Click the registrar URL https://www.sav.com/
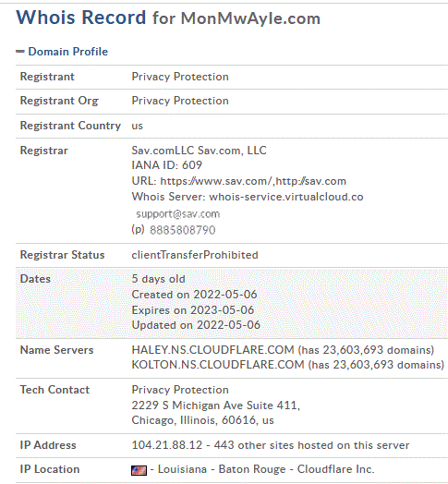 coord(215,181)
